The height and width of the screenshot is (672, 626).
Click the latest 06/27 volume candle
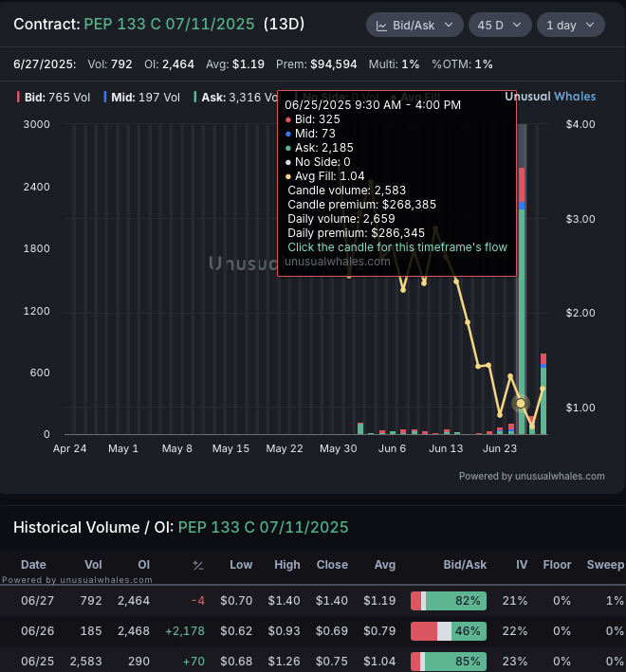543,394
